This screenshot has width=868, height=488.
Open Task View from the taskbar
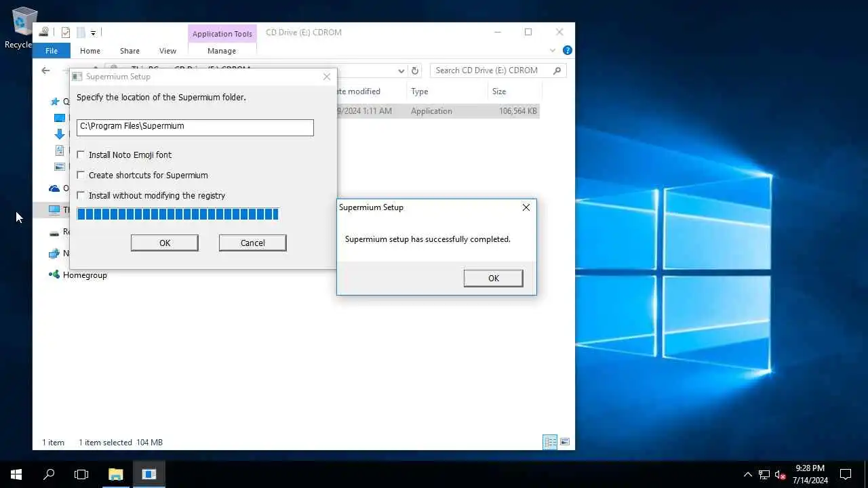tap(81, 474)
